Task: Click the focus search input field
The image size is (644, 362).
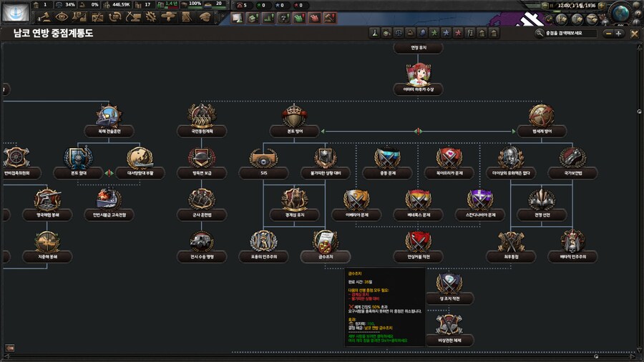Action: (x=569, y=33)
